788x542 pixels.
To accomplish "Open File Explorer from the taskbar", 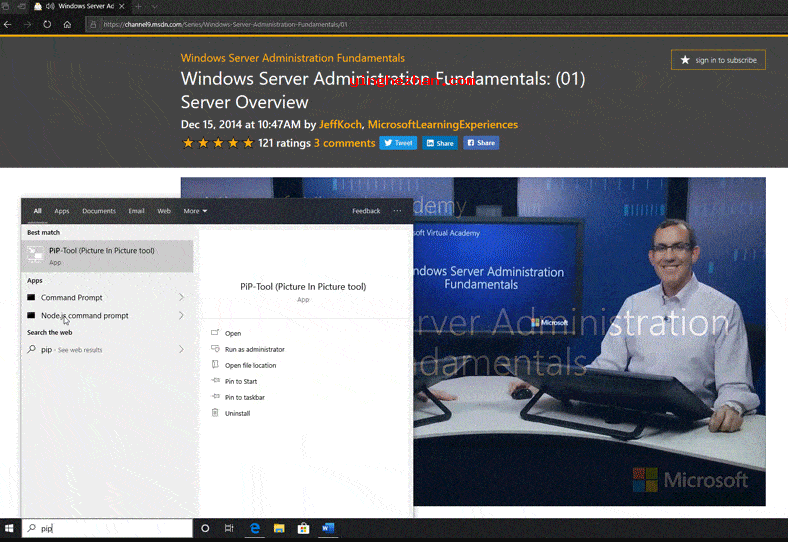I will pos(279,528).
